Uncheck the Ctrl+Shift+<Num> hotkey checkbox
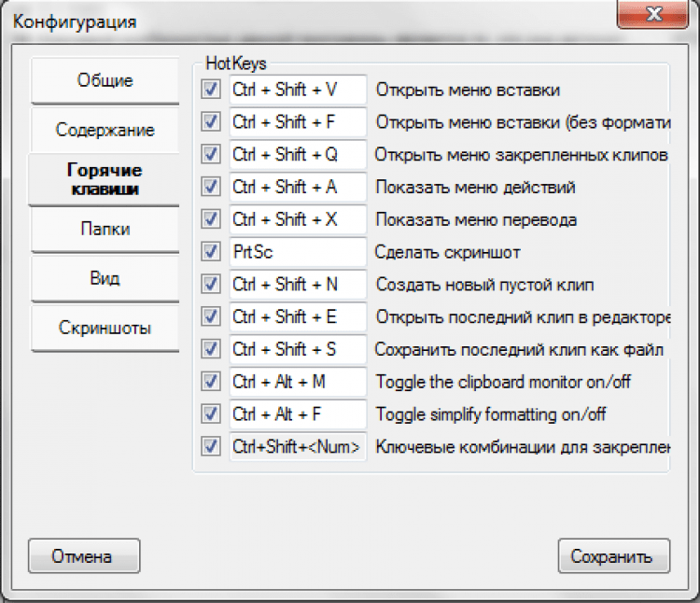The width and height of the screenshot is (700, 603). pos(211,446)
